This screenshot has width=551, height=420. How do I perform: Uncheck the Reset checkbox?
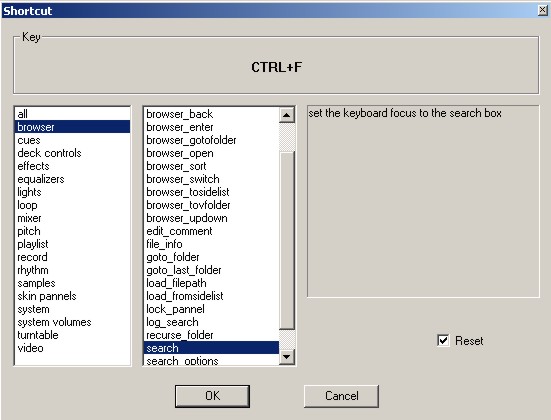[x=443, y=340]
